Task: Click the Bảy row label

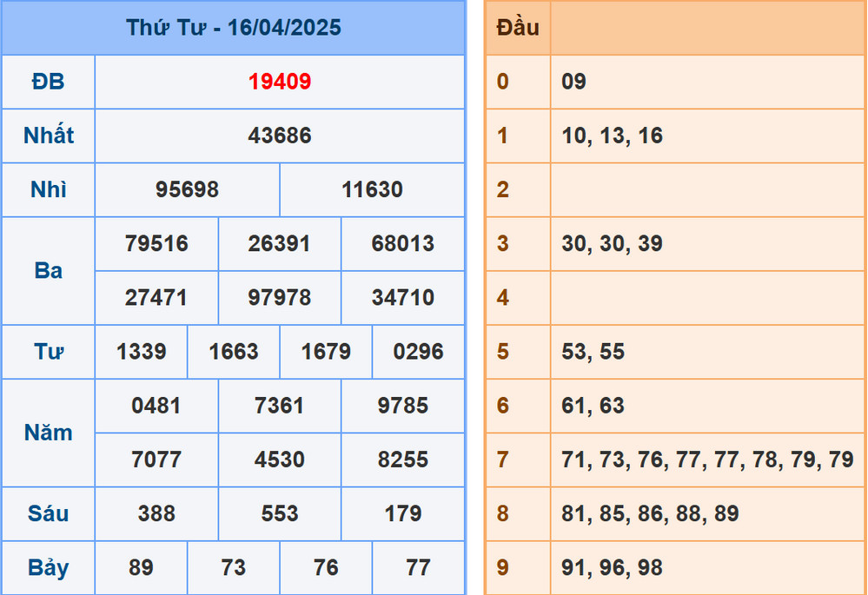Action: (48, 567)
